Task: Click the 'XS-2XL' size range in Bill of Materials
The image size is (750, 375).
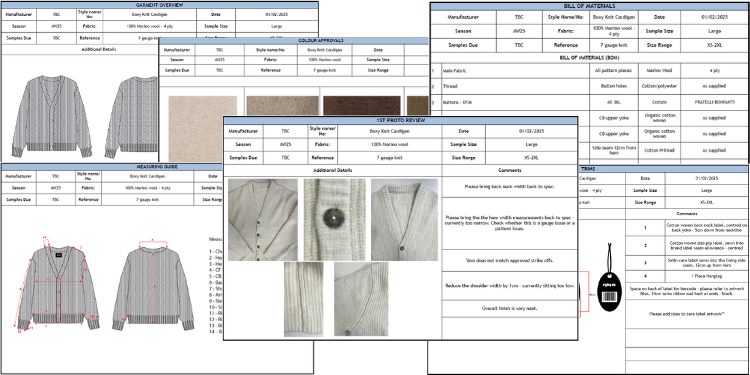Action: click(x=714, y=45)
